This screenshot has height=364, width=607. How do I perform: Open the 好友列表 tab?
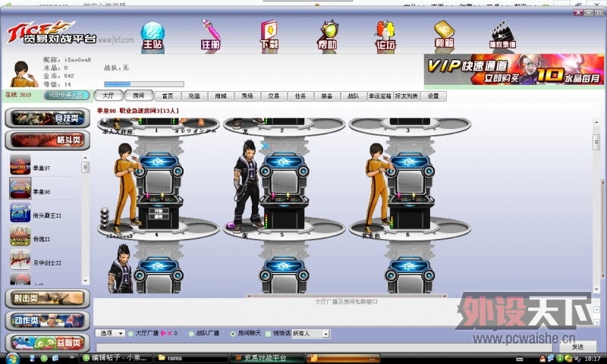click(407, 96)
